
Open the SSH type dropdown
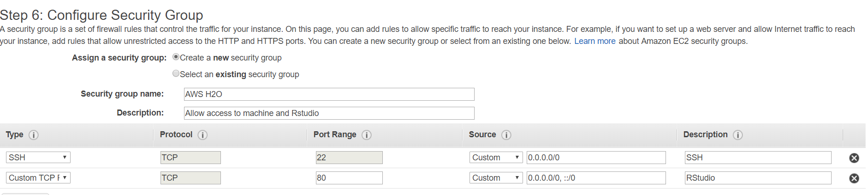[38, 158]
